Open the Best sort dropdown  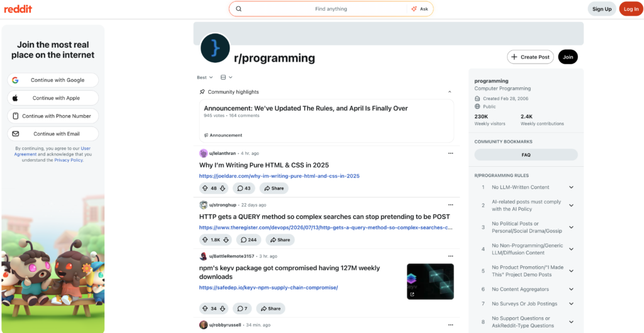coord(204,77)
